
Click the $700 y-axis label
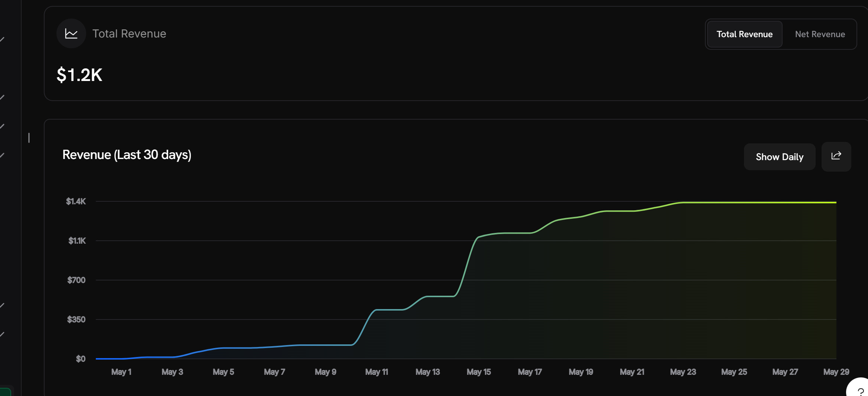[x=76, y=280]
